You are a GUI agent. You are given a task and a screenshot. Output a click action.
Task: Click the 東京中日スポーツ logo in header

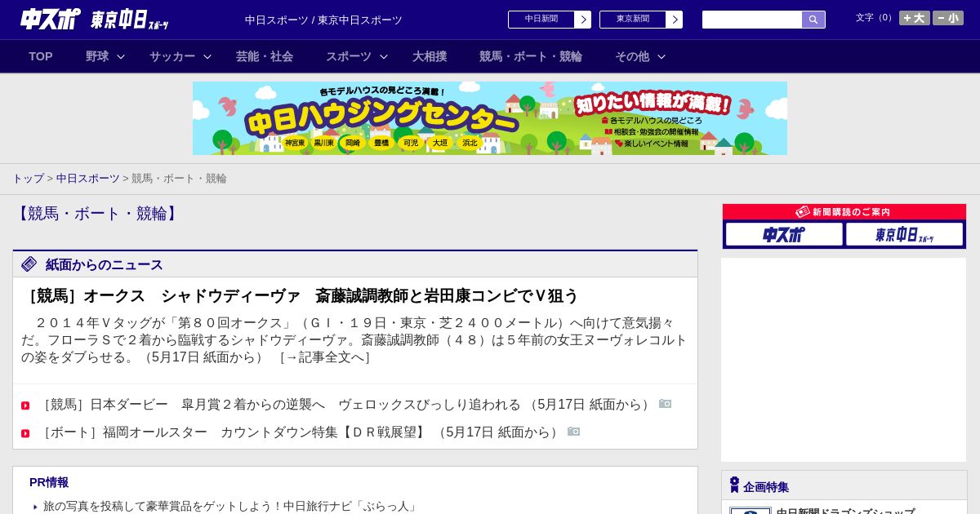pos(129,20)
